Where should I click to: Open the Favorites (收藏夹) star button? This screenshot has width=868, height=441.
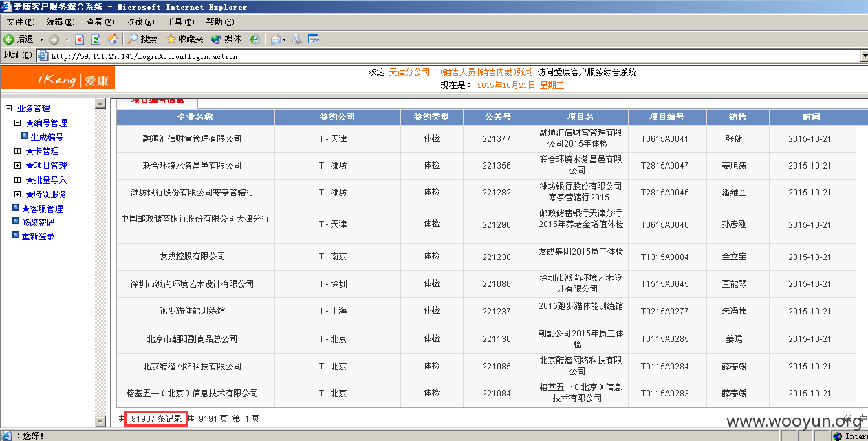click(x=184, y=39)
